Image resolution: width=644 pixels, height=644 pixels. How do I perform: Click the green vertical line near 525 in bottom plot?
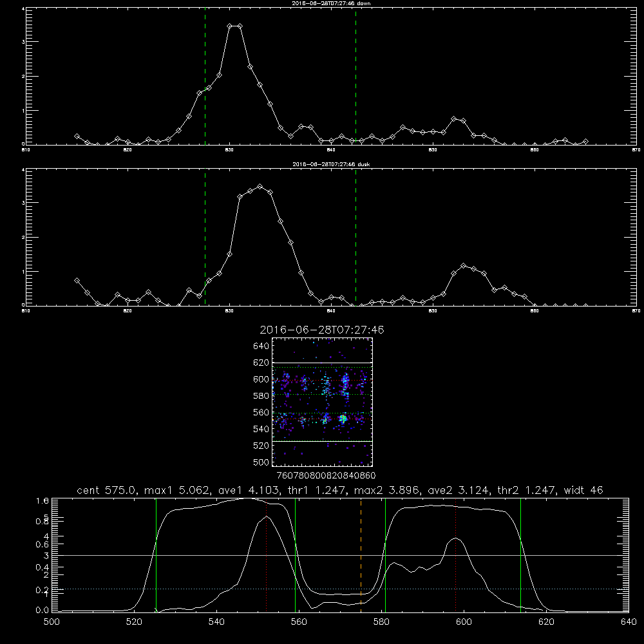point(156,554)
